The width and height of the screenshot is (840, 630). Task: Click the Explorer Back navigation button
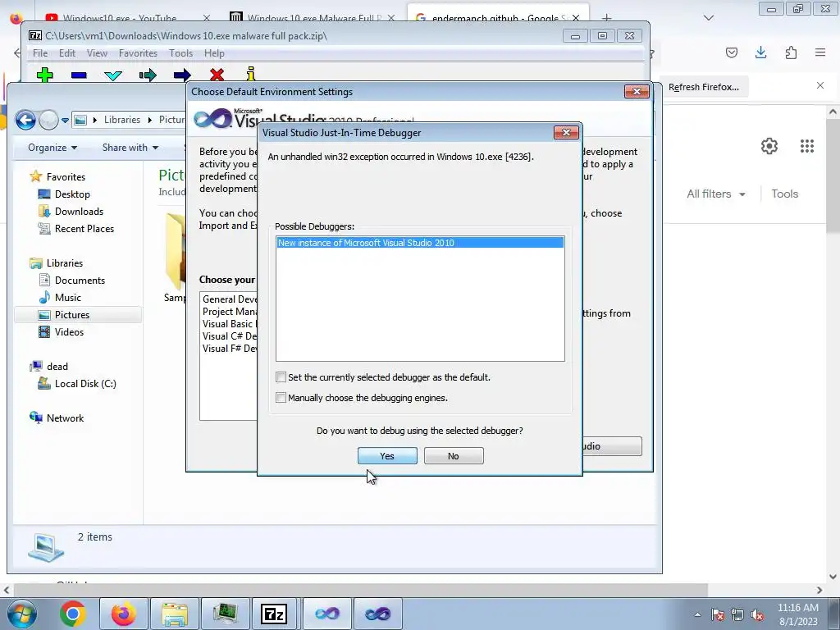click(x=25, y=120)
